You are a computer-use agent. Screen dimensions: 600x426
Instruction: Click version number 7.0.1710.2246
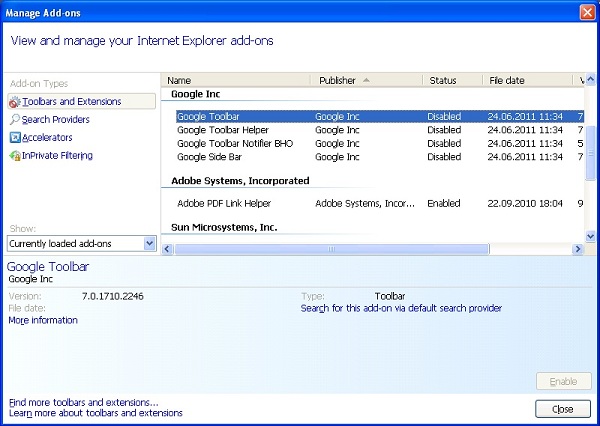[x=113, y=296]
